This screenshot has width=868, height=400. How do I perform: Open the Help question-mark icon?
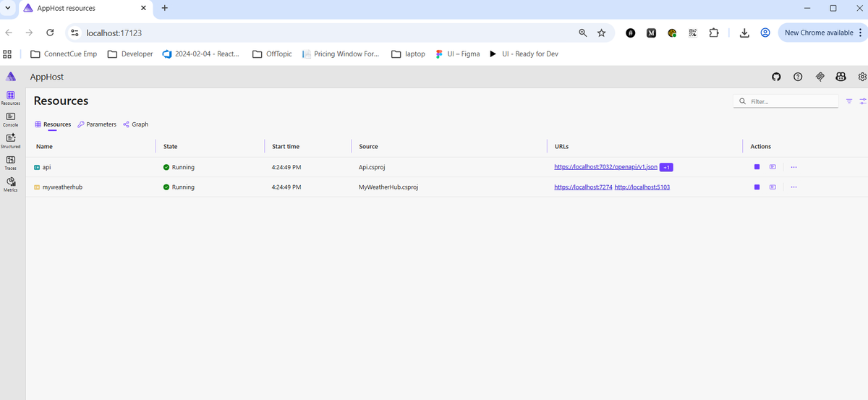tap(798, 77)
